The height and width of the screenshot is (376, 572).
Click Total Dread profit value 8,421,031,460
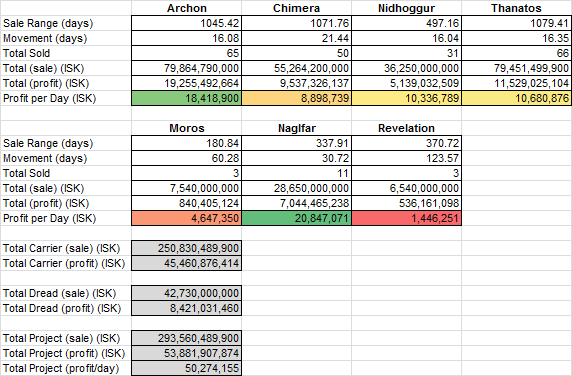coord(186,309)
